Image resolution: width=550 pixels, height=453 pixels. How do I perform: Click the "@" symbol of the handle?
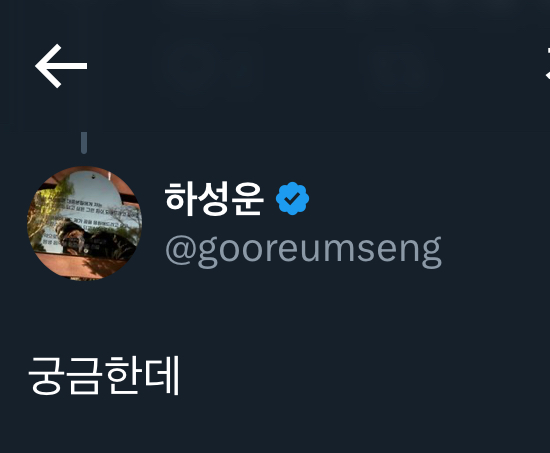[x=181, y=251]
